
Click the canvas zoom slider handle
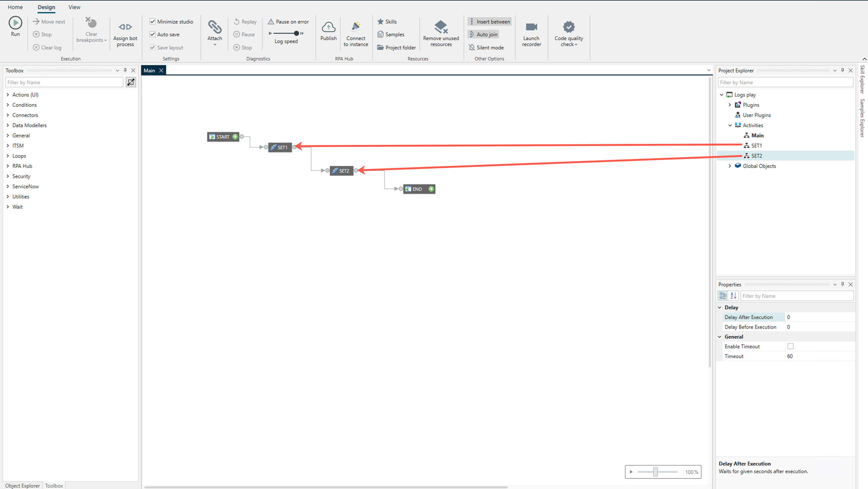coord(655,471)
